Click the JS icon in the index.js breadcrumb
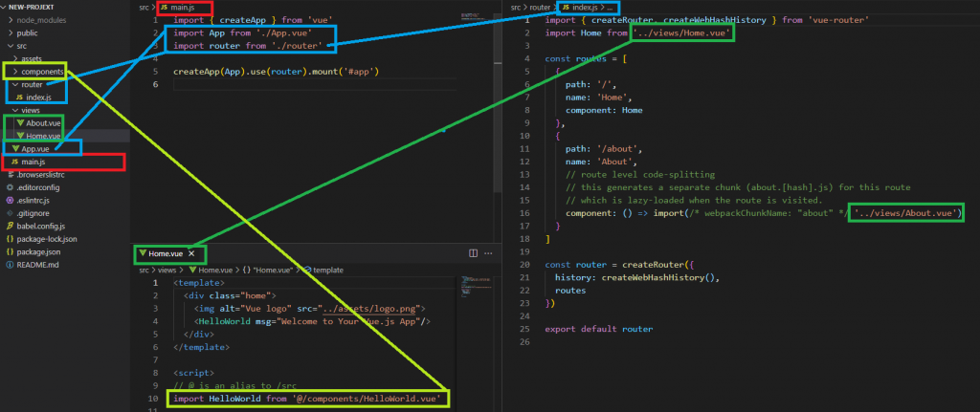The image size is (980, 412). [566, 7]
